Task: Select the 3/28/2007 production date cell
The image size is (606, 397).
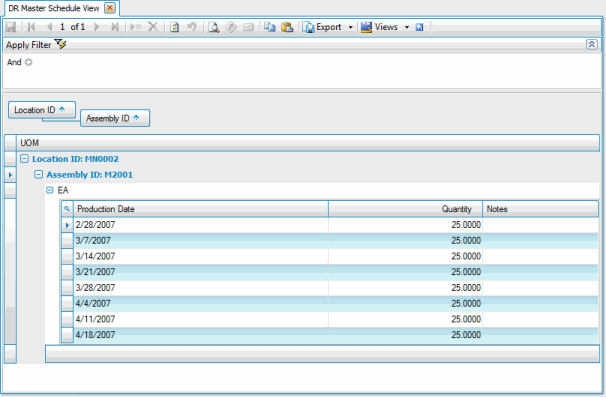Action: 201,288
